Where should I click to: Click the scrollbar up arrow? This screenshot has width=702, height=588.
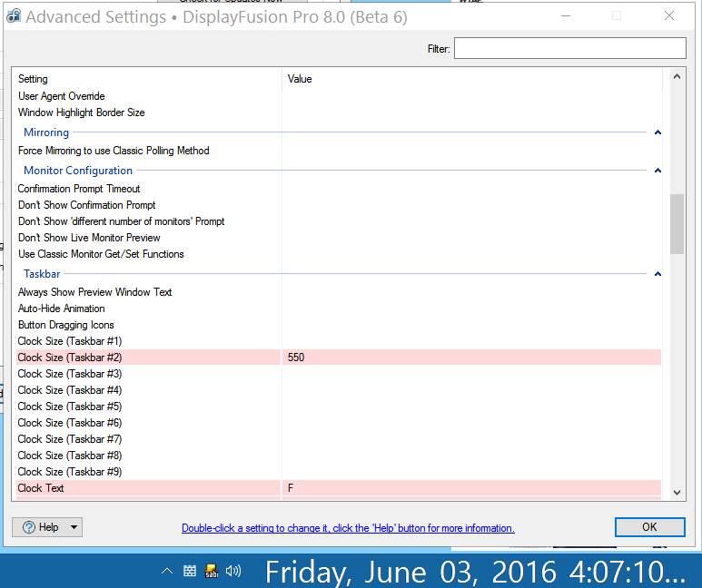[677, 79]
